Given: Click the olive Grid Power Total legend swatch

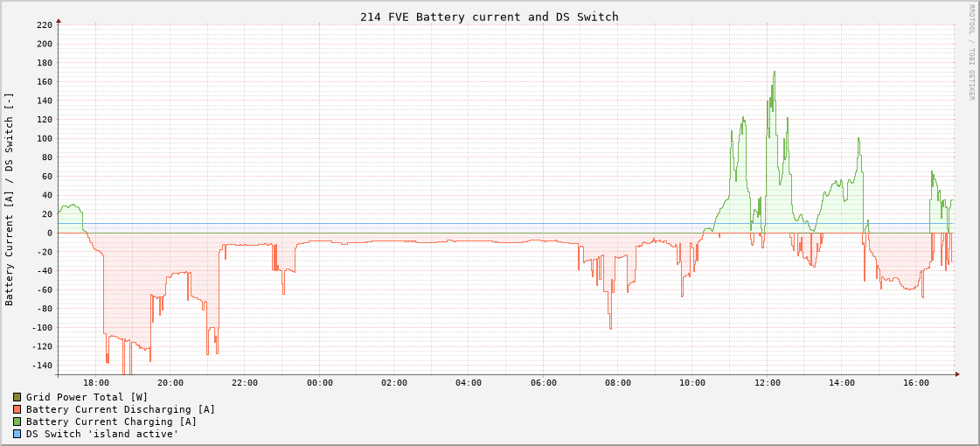Looking at the screenshot, I should point(17,397).
